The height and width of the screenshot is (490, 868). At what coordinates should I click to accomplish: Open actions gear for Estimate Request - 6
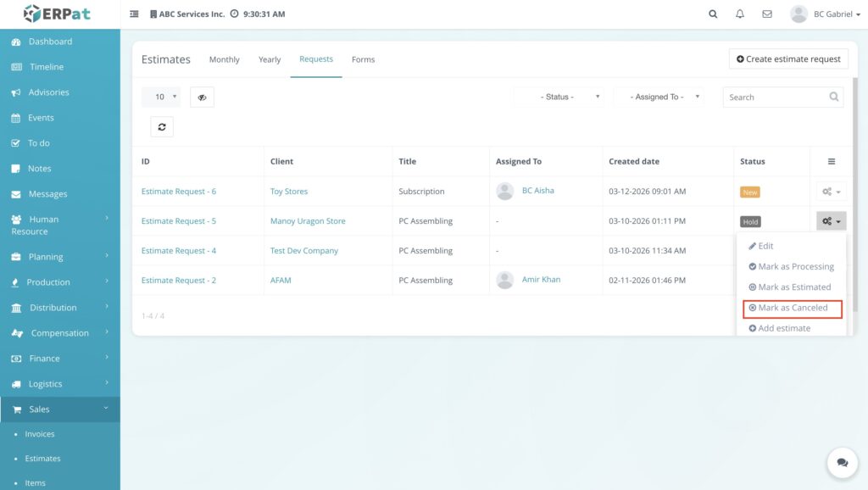pos(831,192)
